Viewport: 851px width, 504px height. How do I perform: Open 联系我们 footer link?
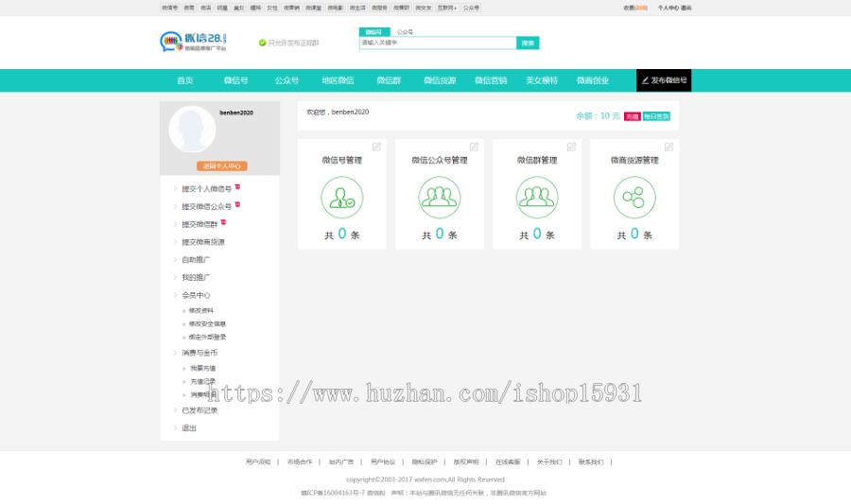pos(590,462)
